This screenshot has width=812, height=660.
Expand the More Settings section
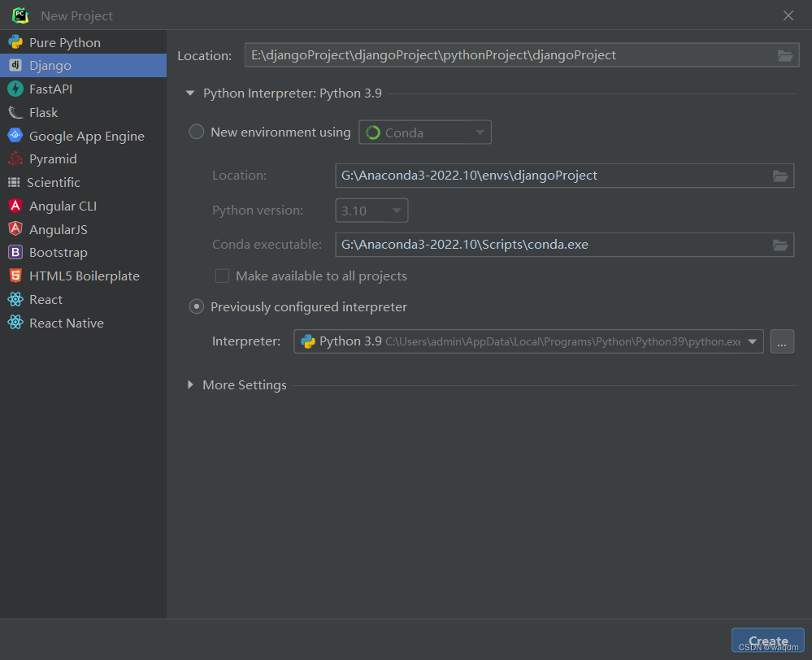[x=190, y=384]
